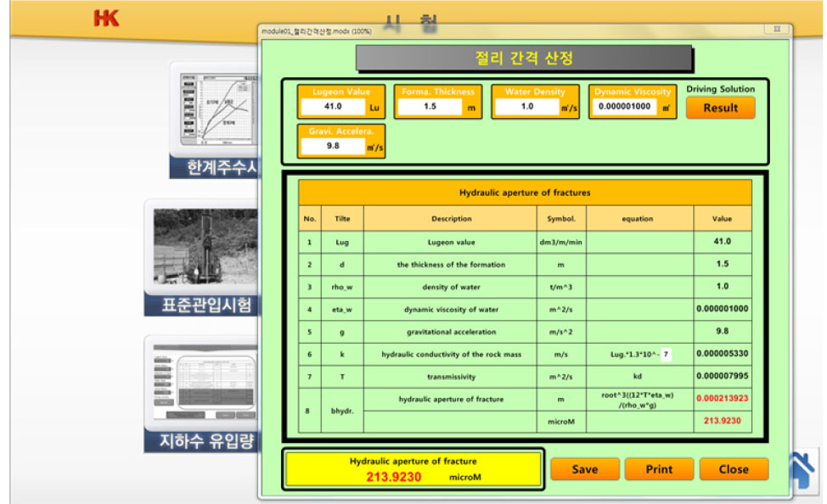This screenshot has width=827, height=504.
Task: Click the 'bhydr.' title cell
Action: point(342,411)
